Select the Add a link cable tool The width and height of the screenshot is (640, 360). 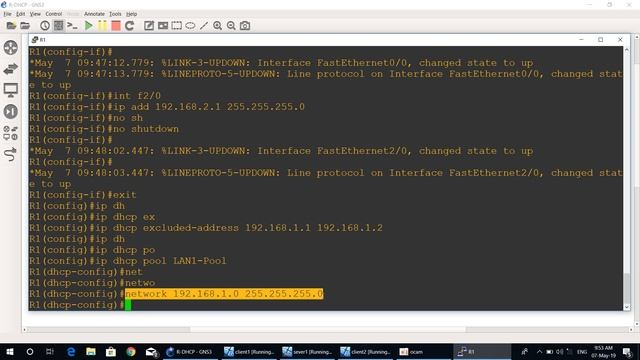click(11, 154)
